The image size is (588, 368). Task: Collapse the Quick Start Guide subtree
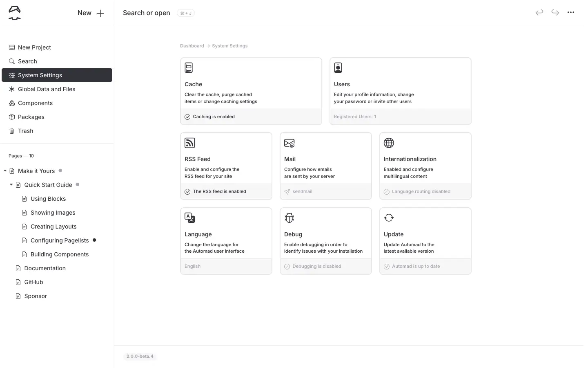11,185
